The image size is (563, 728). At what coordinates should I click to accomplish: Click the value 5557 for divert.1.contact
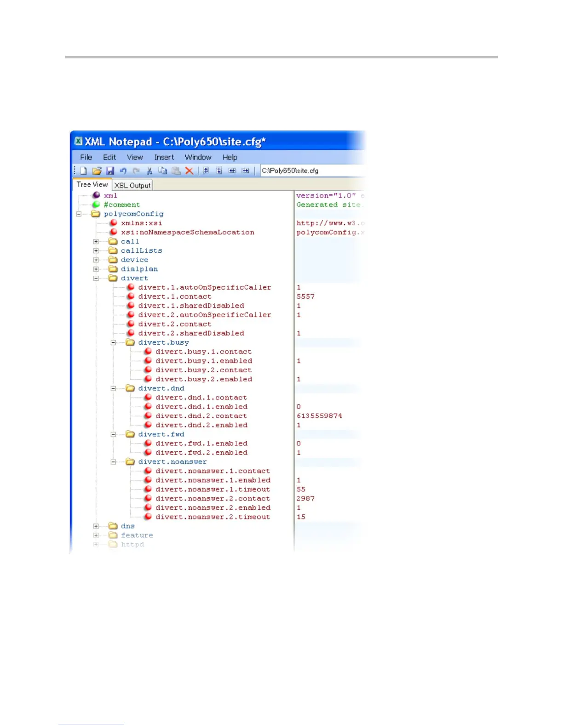tap(305, 296)
